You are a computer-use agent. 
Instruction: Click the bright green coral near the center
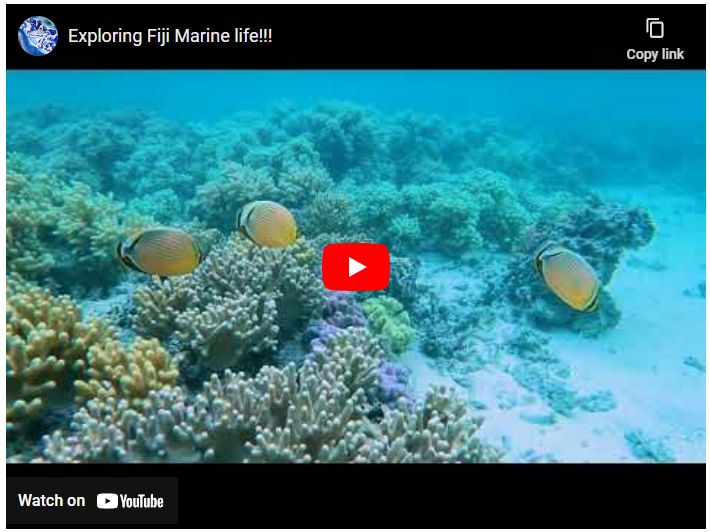[x=389, y=324]
